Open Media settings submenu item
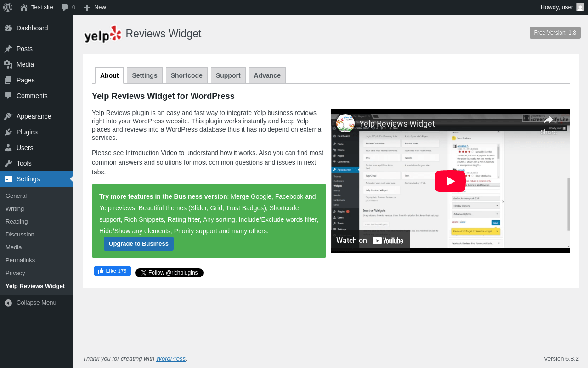This screenshot has width=588, height=368. (37, 247)
